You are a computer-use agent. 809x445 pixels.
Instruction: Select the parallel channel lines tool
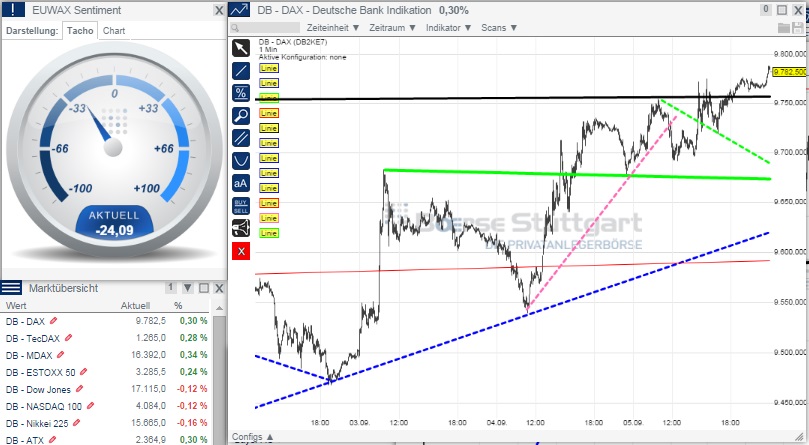(x=241, y=138)
